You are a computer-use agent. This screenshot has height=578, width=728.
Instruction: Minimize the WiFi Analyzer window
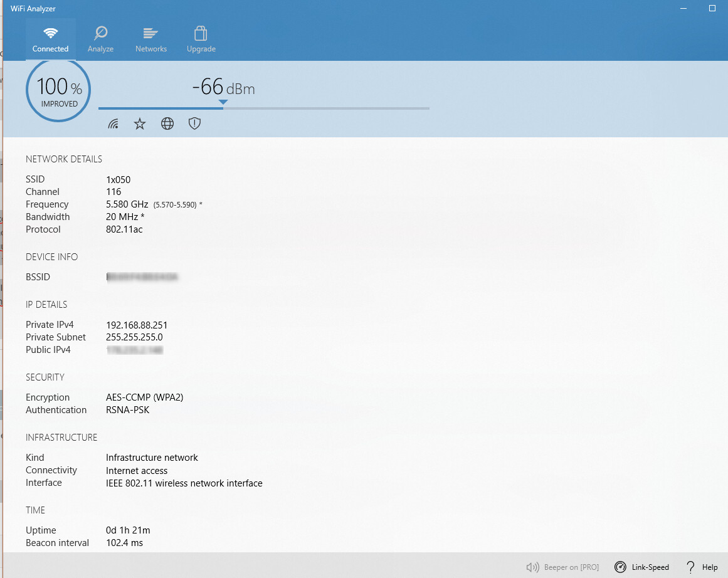(683, 8)
